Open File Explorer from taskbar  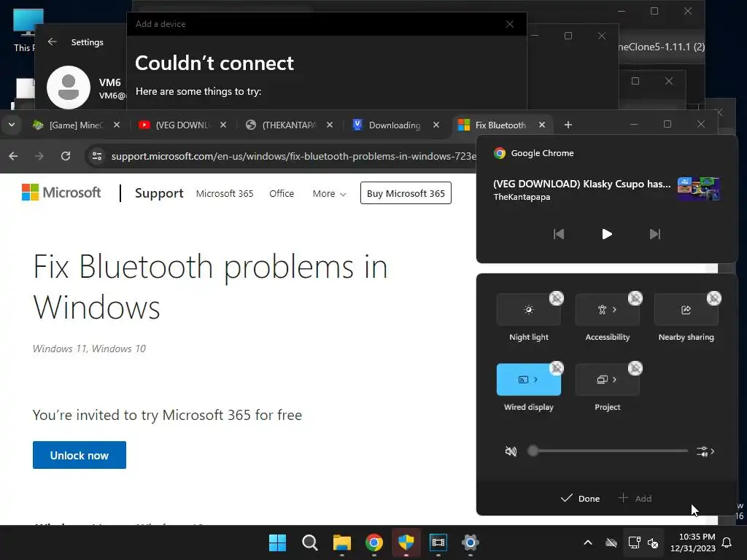[x=341, y=542]
